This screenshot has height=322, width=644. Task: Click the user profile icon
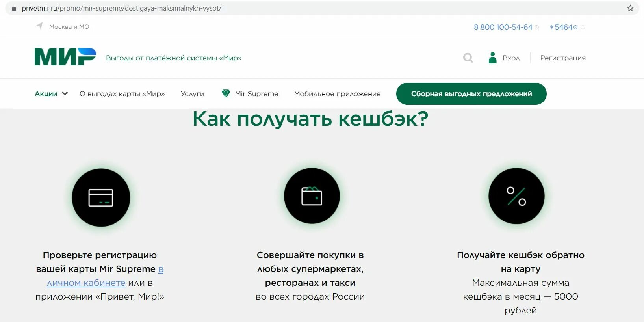point(492,58)
